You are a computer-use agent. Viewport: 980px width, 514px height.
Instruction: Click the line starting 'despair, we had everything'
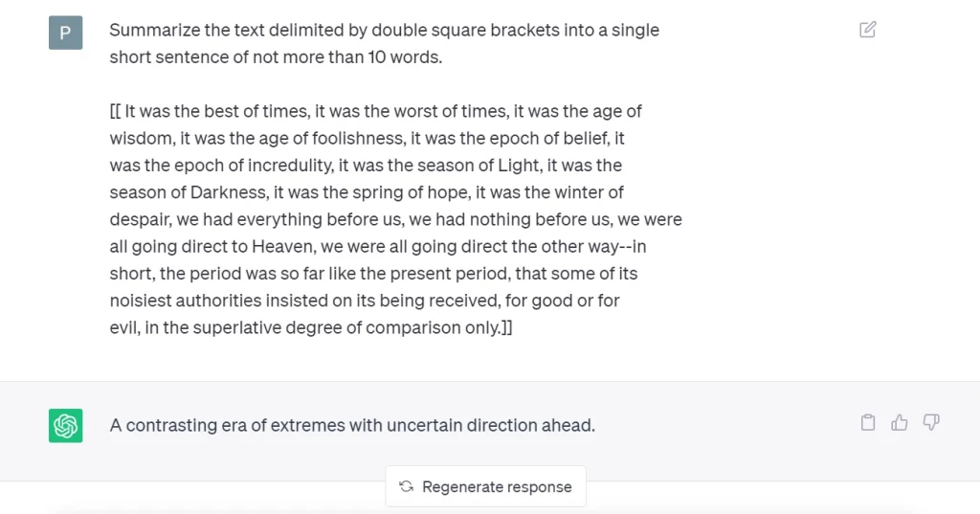click(x=395, y=219)
